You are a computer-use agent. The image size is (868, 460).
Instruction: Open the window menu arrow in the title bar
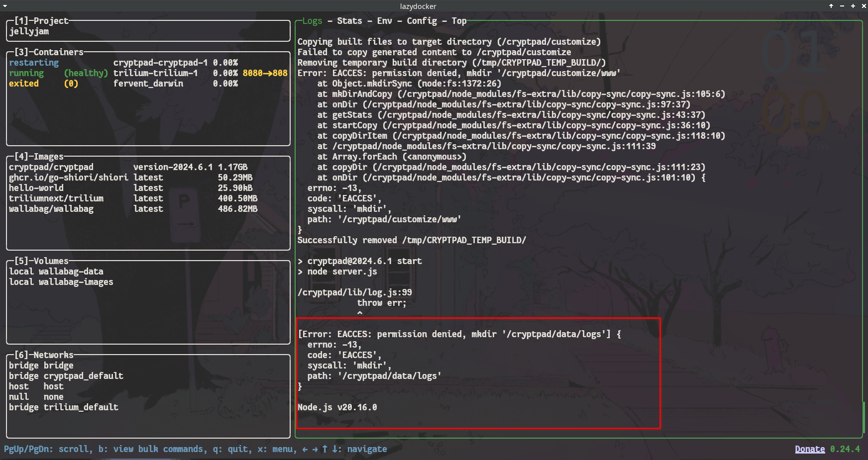pyautogui.click(x=4, y=6)
